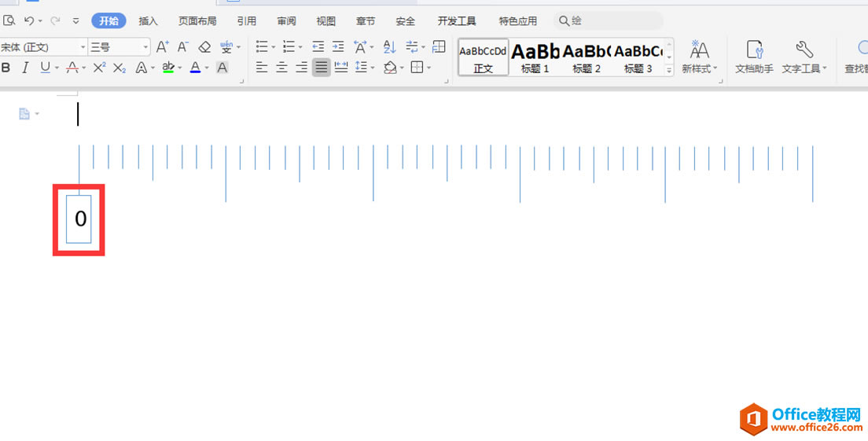This screenshot has height=441, width=868.
Task: Expand numbering style dropdown arrow
Action: click(x=300, y=47)
